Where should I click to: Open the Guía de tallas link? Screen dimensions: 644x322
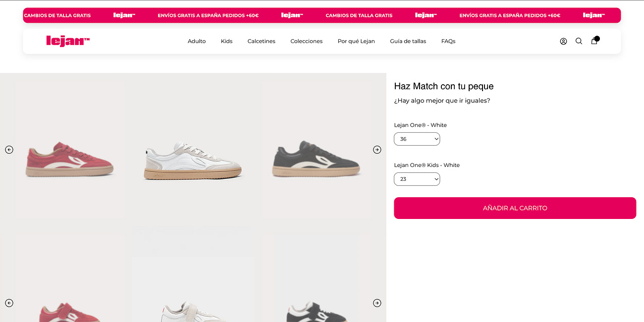(408, 41)
